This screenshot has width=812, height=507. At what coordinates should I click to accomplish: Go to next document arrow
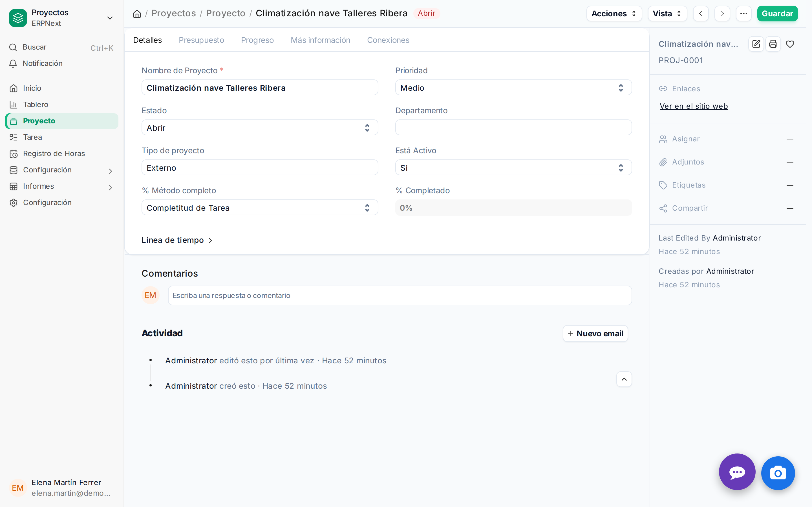pyautogui.click(x=722, y=14)
